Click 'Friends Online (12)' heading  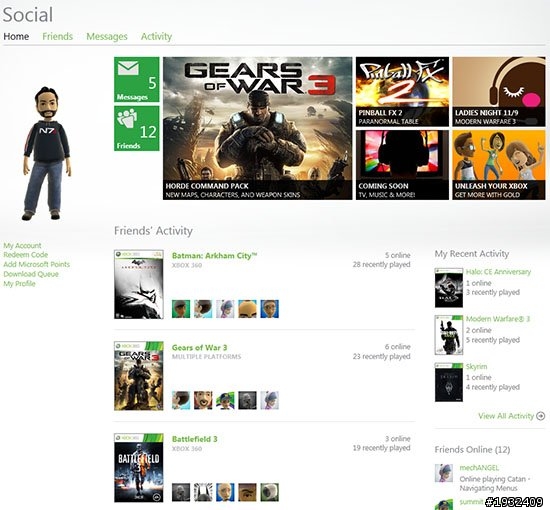tap(472, 450)
